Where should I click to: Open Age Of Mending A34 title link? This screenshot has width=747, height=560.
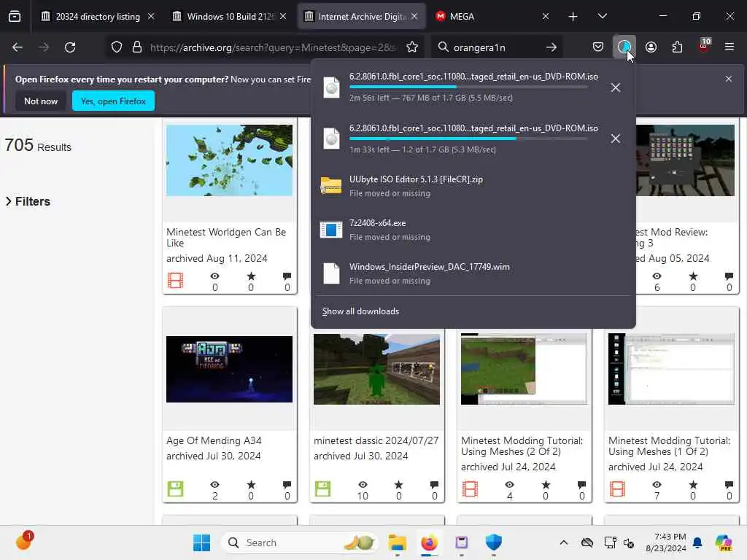pyautogui.click(x=214, y=440)
